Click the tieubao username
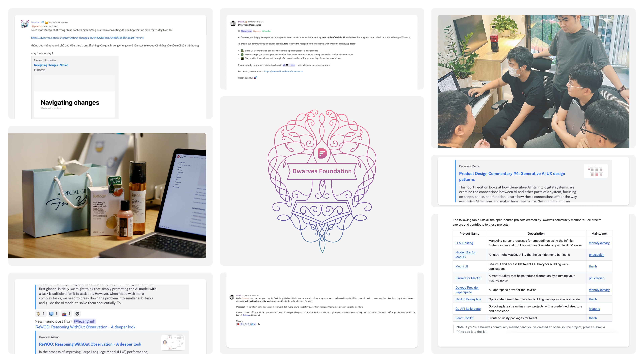This screenshot has height=362, width=644. (x=36, y=22)
